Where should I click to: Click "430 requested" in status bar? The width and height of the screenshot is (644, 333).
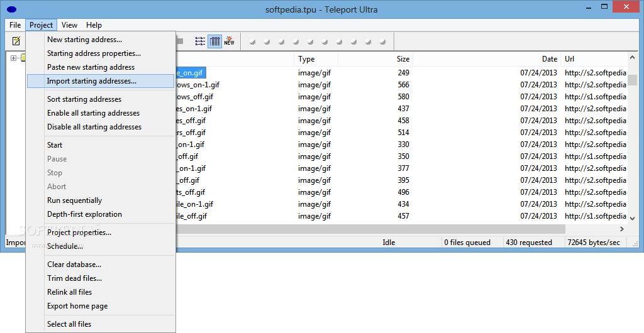529,243
